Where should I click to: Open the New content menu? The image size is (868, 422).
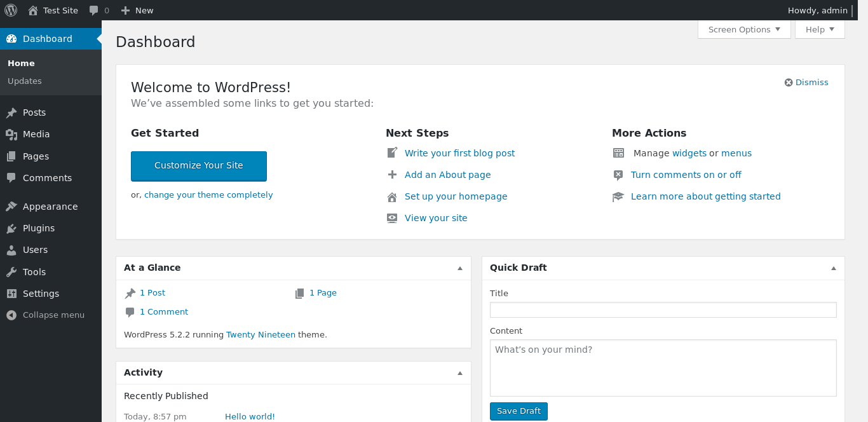pos(137,10)
